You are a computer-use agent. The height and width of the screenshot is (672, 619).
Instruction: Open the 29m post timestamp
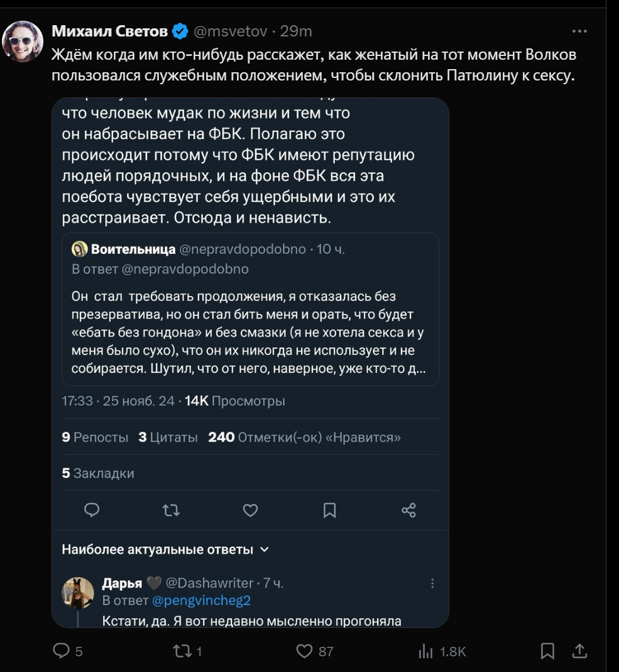tap(296, 31)
